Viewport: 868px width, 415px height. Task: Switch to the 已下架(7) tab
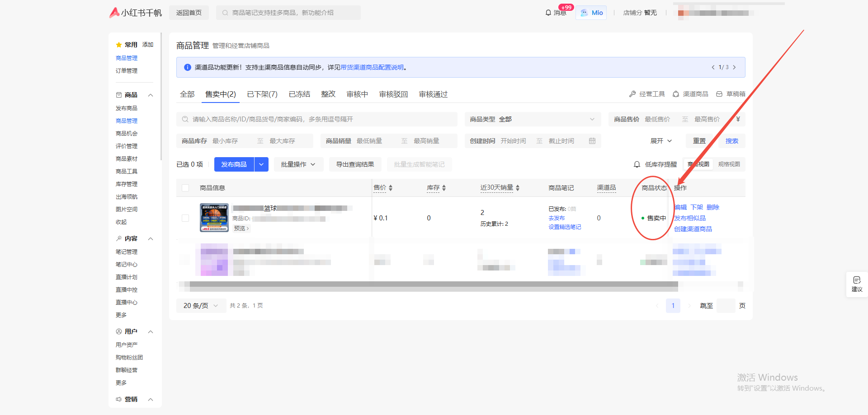point(262,94)
